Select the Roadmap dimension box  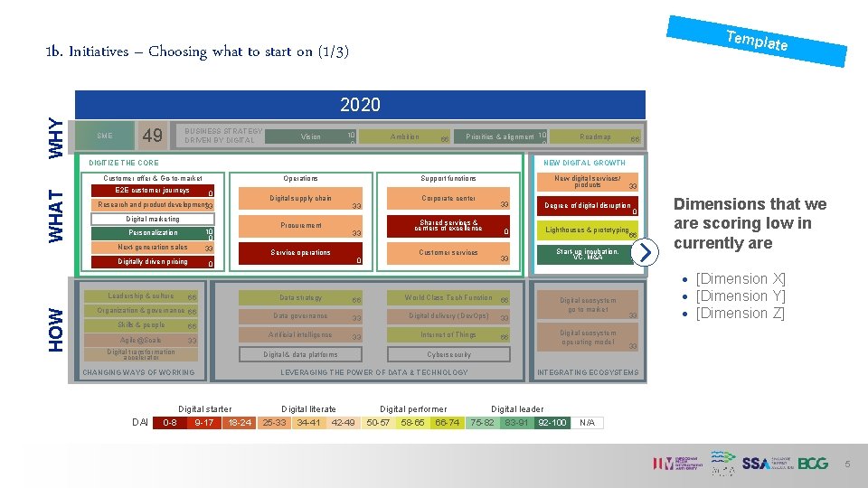pyautogui.click(x=595, y=136)
